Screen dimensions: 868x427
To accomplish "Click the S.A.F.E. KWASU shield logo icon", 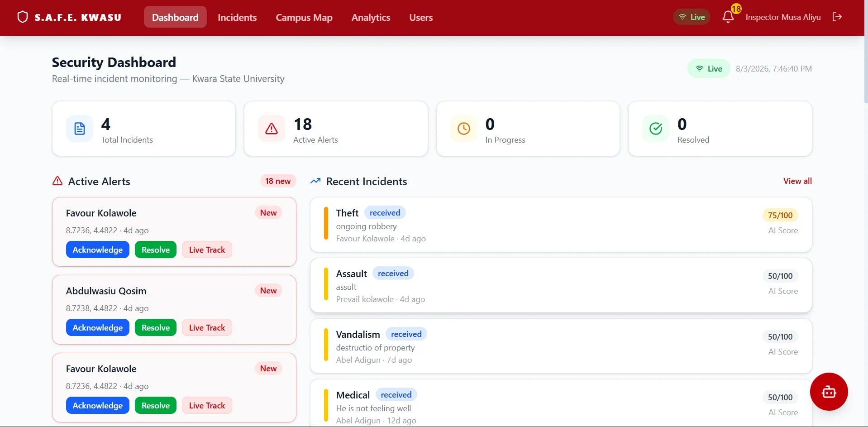I will tap(22, 17).
